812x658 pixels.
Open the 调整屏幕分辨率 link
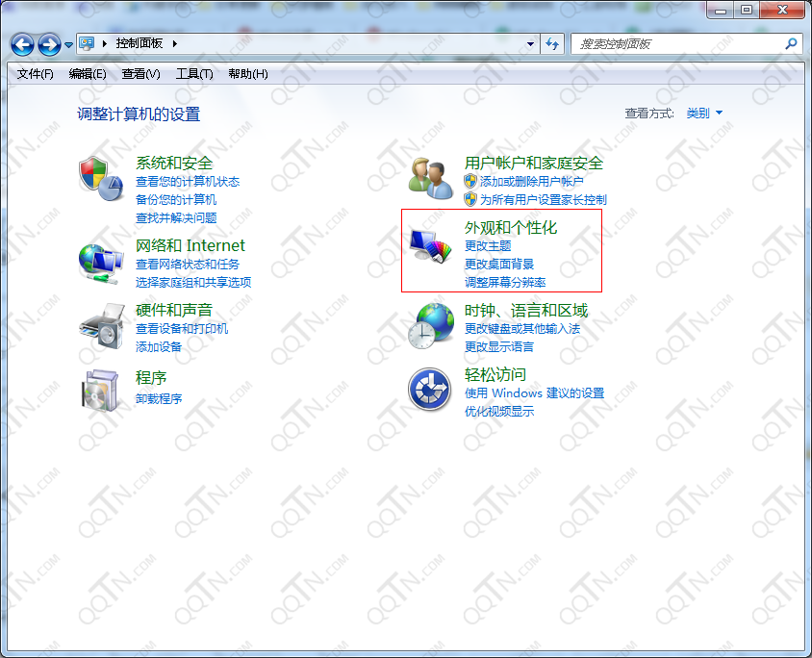point(505,282)
